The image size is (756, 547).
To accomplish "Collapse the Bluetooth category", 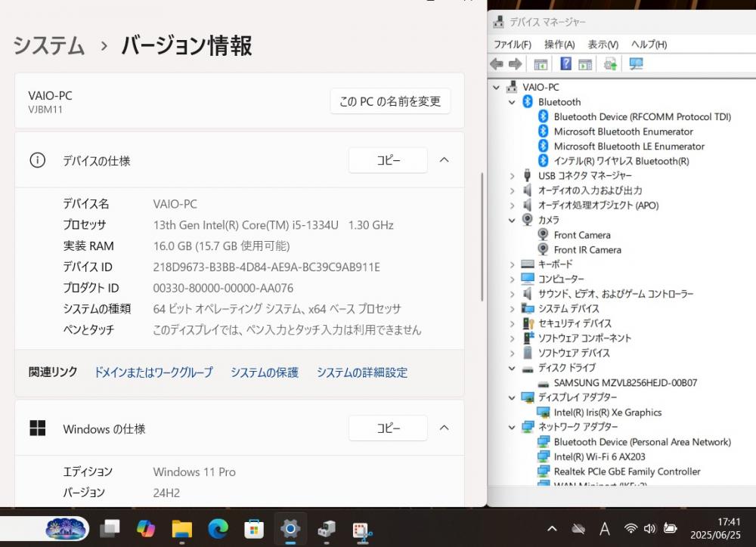I will (512, 102).
